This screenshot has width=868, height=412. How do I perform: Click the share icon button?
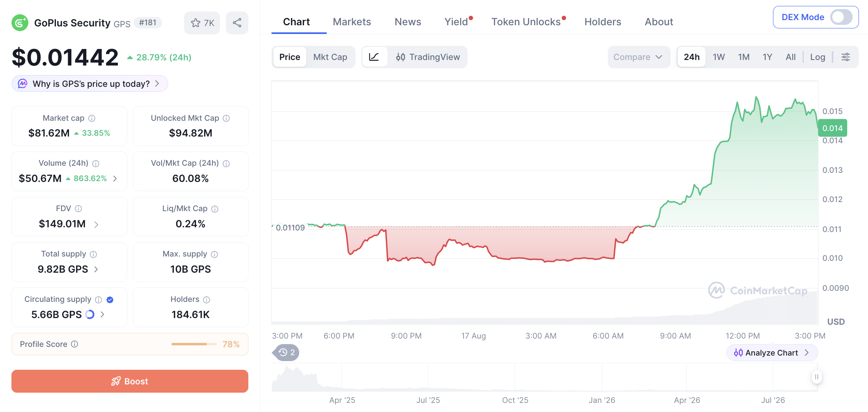coord(237,23)
